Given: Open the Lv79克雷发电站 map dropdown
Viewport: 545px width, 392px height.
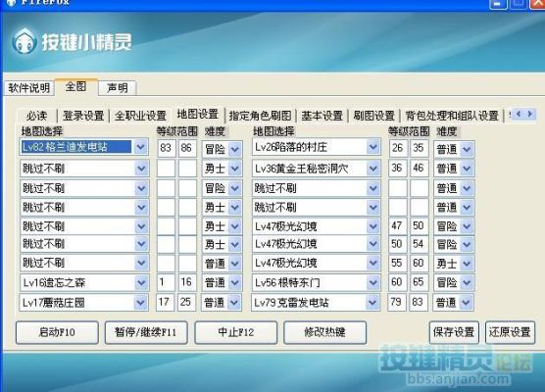Looking at the screenshot, I should (x=372, y=303).
